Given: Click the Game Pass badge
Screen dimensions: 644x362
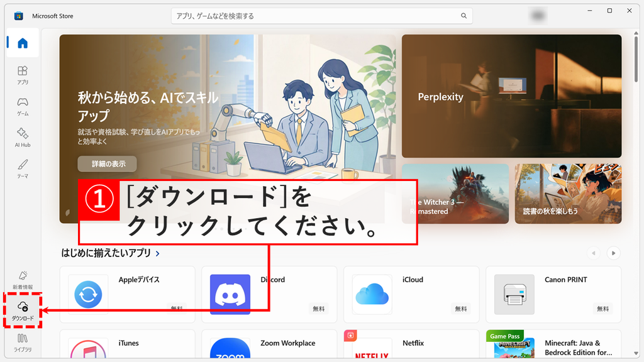Looking at the screenshot, I should [505, 336].
